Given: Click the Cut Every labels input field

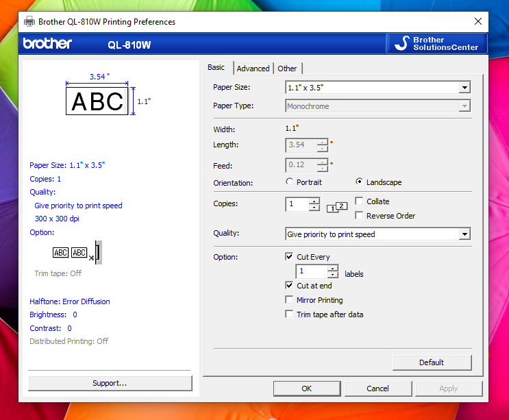Looking at the screenshot, I should tap(312, 271).
